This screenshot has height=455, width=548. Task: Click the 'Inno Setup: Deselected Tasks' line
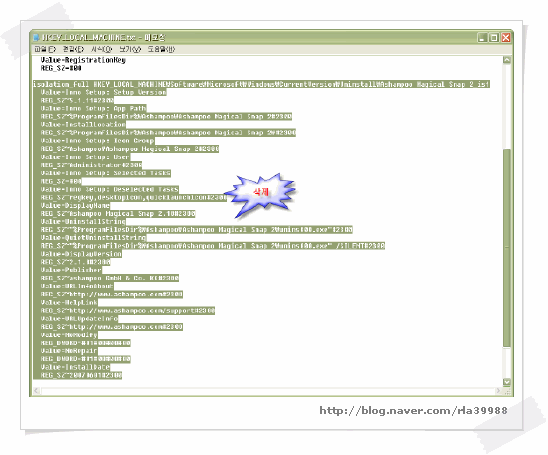(x=109, y=189)
